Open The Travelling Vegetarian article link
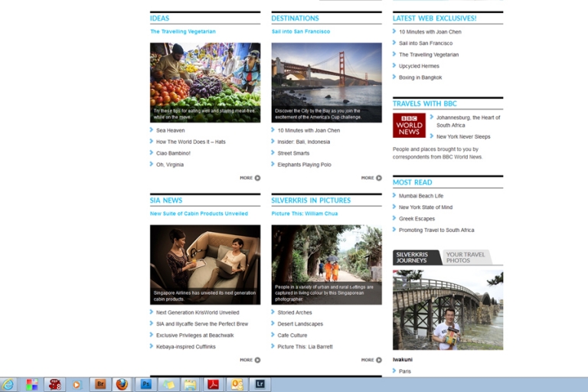 [x=183, y=31]
